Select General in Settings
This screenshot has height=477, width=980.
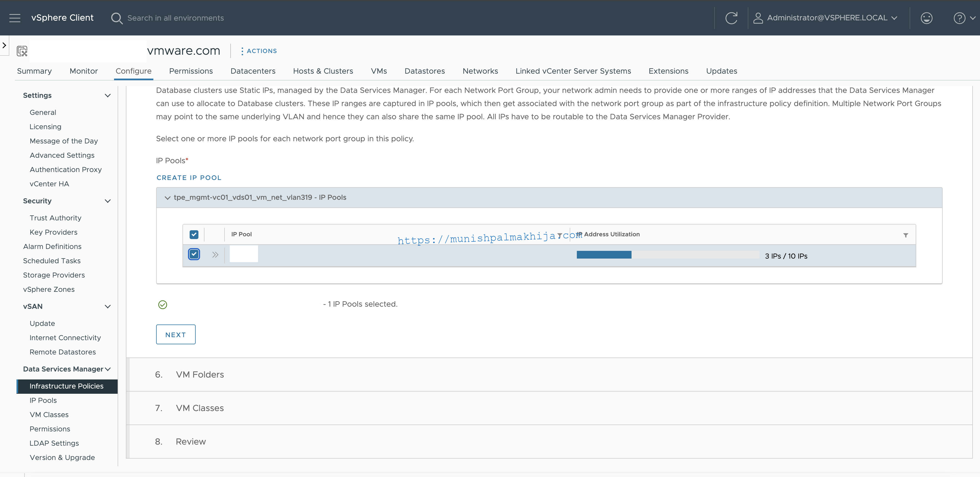[x=43, y=113]
